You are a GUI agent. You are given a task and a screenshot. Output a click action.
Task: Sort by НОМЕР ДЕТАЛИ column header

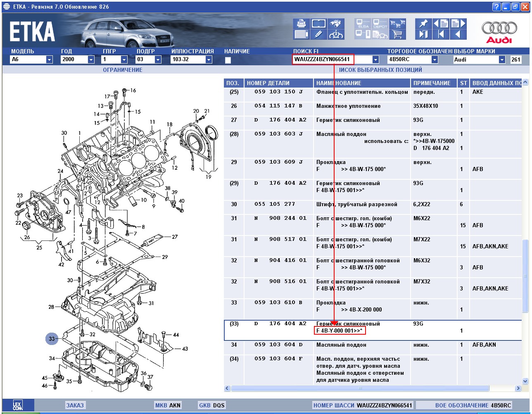[279, 83]
